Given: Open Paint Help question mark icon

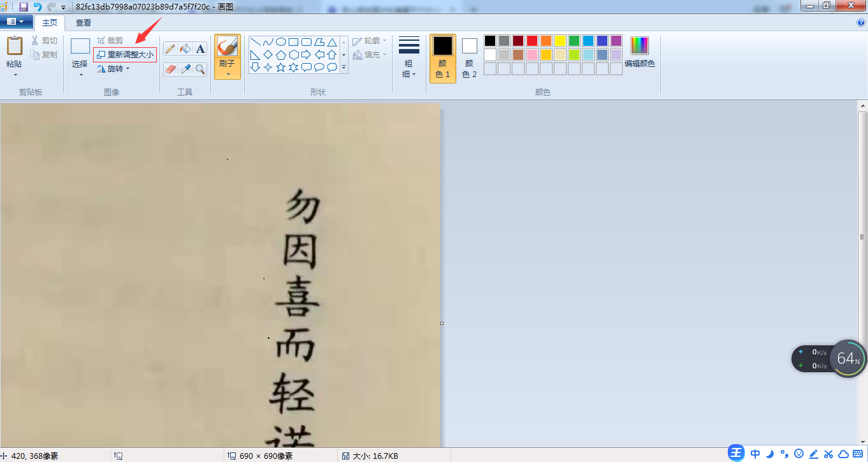Looking at the screenshot, I should click(x=861, y=22).
